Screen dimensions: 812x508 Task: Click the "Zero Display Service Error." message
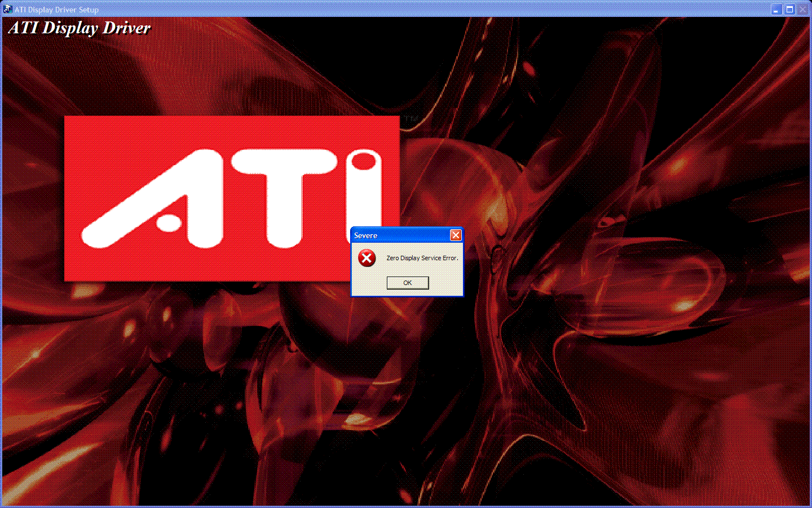(x=422, y=258)
